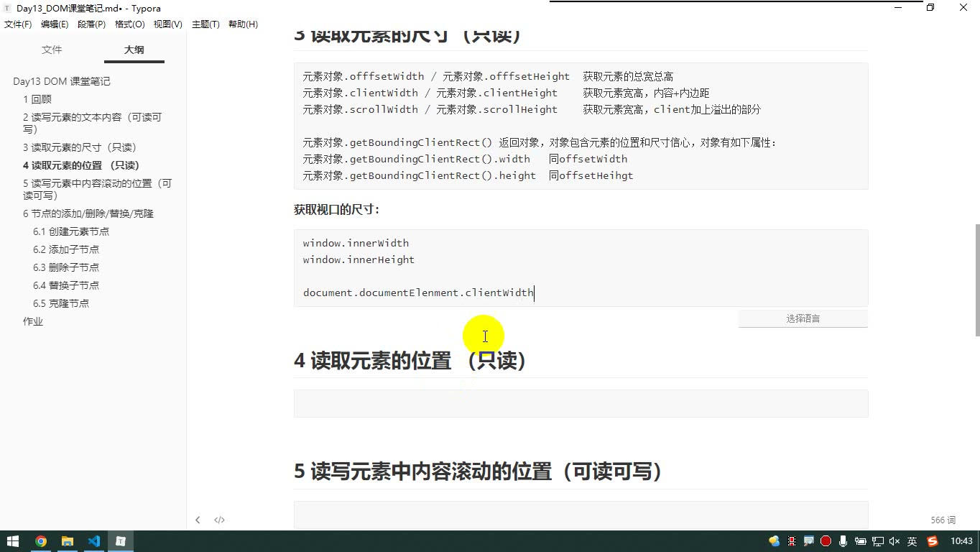This screenshot has width=980, height=552.
Task: Jump to outline item 6.2 添加子节点
Action: click(66, 249)
